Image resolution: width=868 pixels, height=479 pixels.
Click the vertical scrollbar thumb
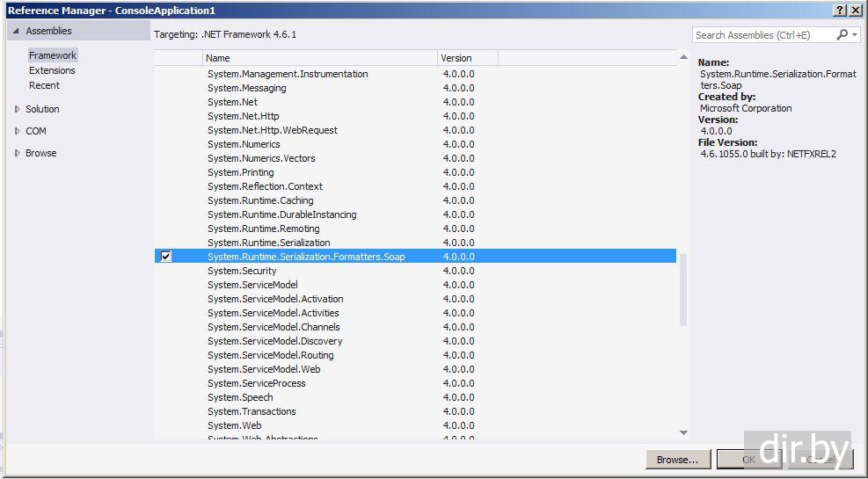point(683,290)
